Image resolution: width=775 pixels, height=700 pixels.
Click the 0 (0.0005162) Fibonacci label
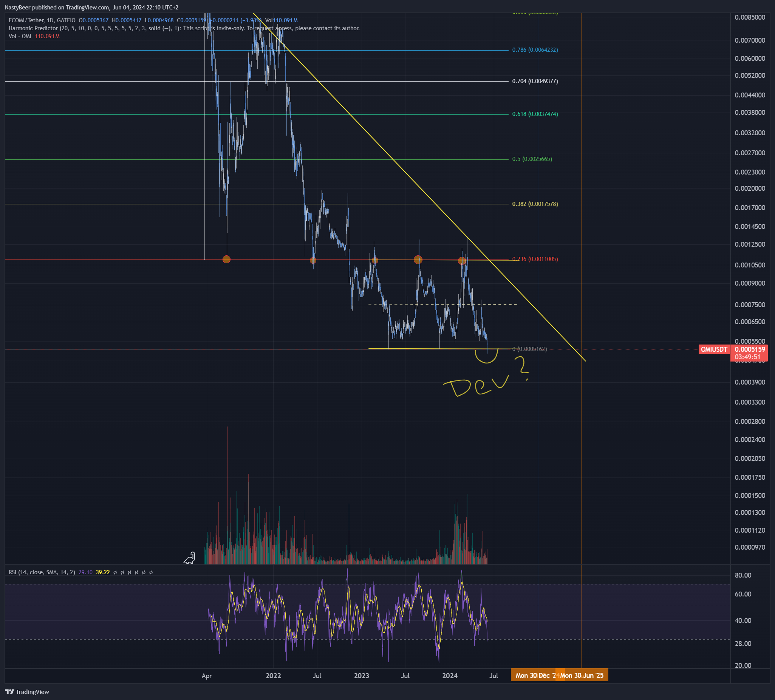529,349
